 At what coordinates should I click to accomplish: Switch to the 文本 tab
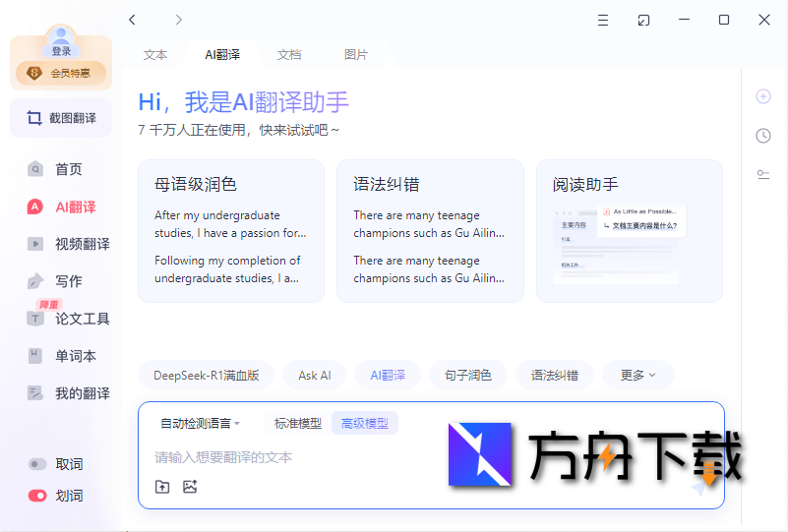point(155,55)
